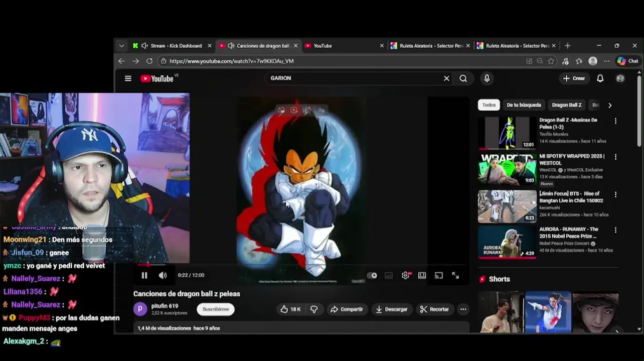The width and height of the screenshot is (644, 361).
Task: Open more actions under the video
Action: click(x=463, y=309)
